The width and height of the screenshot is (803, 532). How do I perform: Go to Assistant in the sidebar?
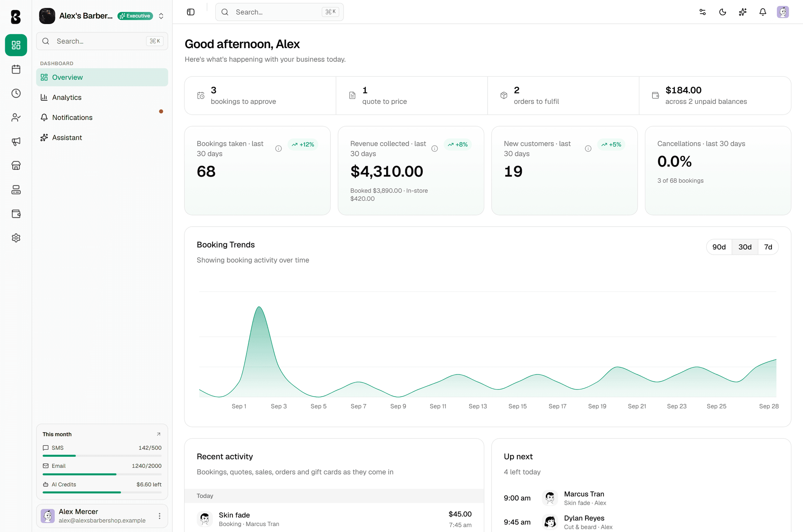click(102, 137)
